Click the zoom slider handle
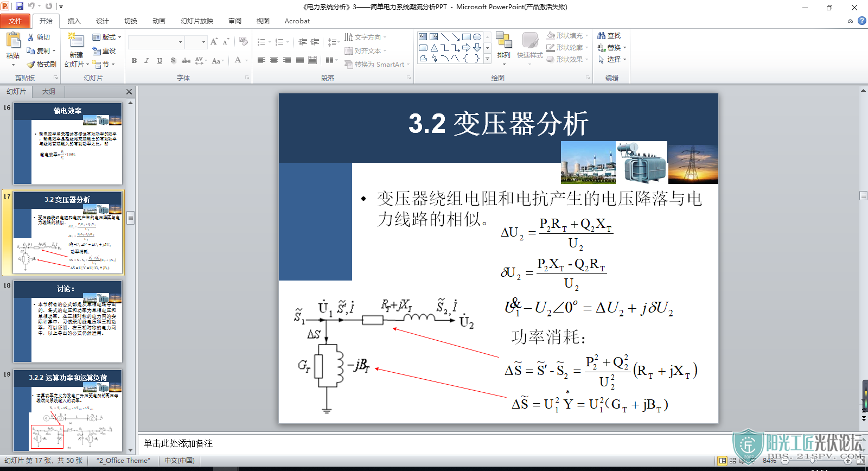Screen dimensions: 868x471 tap(812, 461)
